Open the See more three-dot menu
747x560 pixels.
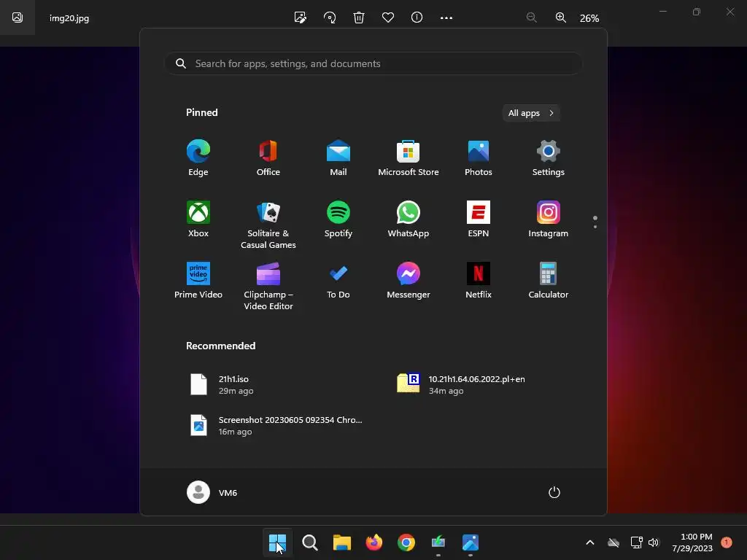[x=446, y=17]
